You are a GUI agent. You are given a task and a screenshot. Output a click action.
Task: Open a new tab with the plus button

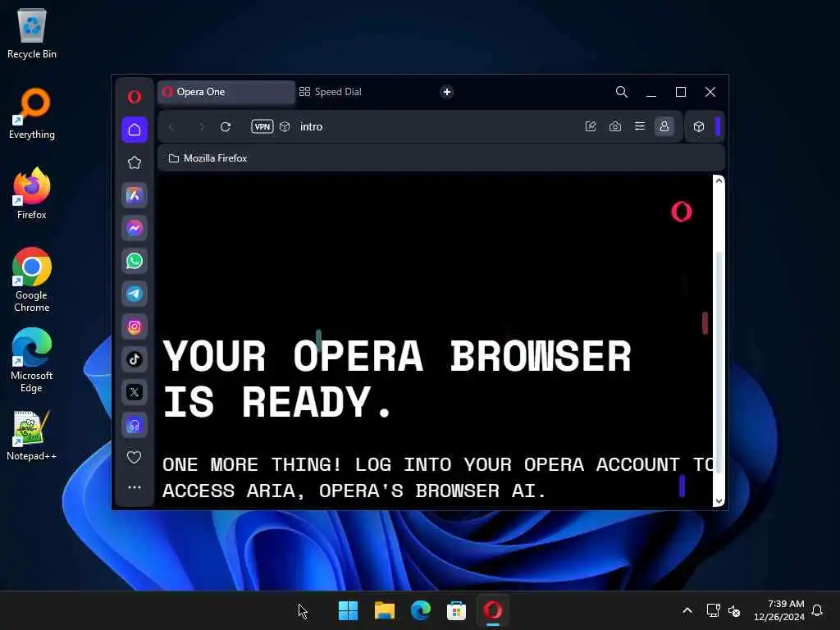tap(447, 92)
